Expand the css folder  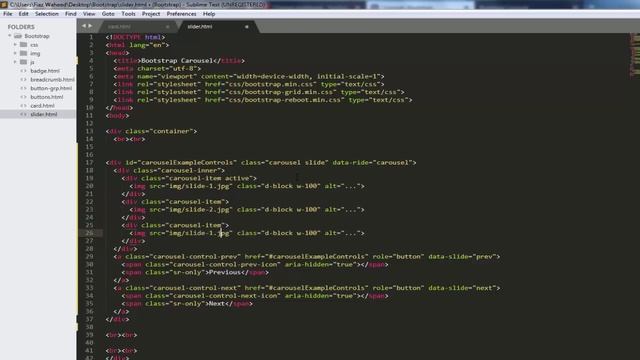16,44
